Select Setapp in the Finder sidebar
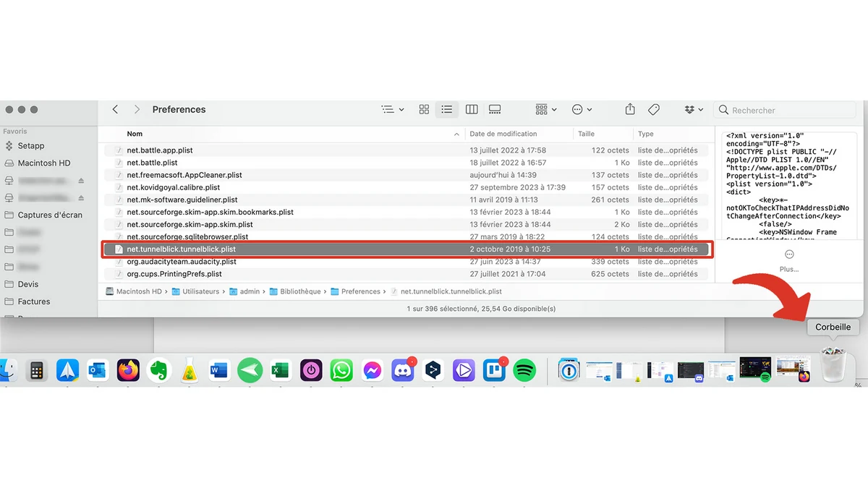 31,145
